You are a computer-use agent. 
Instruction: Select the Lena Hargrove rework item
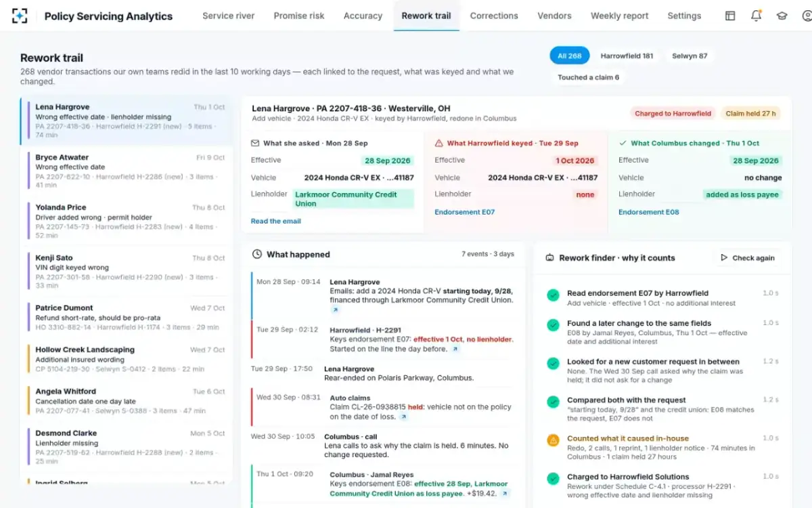[127, 121]
